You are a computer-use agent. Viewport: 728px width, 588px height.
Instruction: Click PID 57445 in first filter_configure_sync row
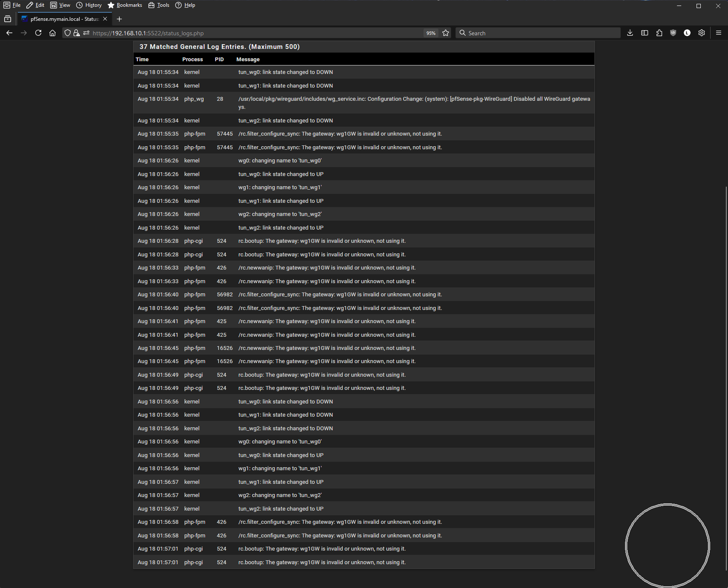pyautogui.click(x=225, y=134)
